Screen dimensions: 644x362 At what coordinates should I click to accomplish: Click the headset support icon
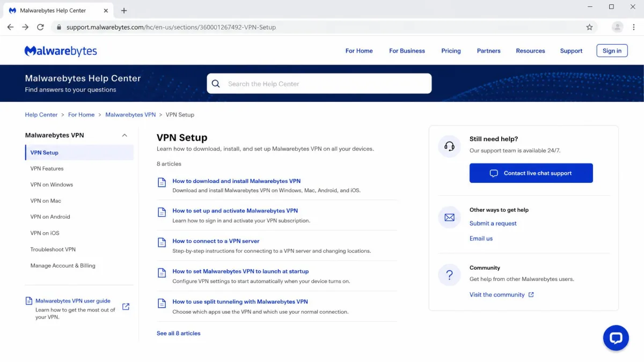(x=450, y=146)
